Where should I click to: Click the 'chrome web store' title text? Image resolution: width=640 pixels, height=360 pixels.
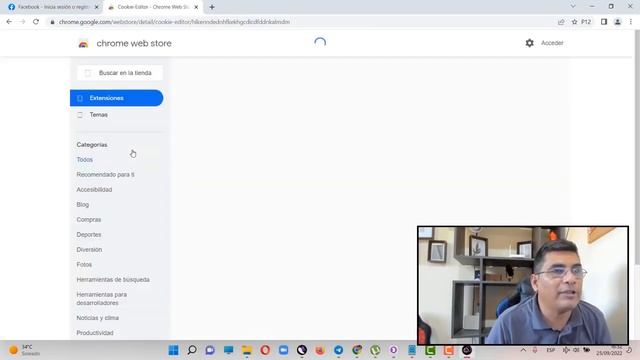coord(134,43)
